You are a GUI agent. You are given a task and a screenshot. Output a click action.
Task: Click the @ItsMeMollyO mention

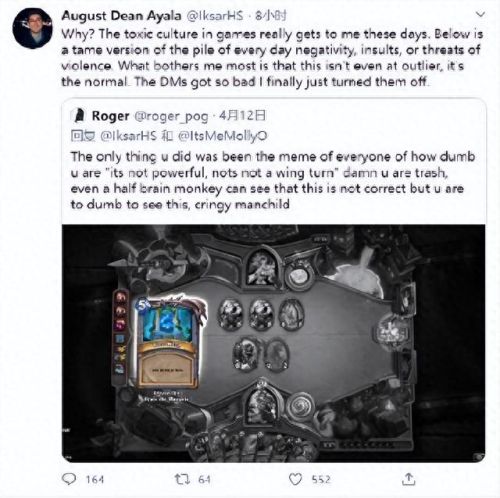(223, 136)
